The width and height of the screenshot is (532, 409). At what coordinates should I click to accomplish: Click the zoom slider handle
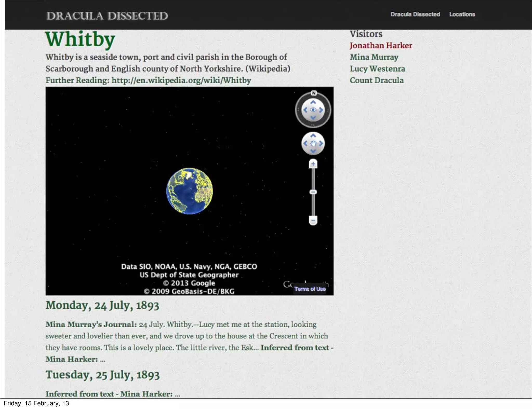point(313,192)
